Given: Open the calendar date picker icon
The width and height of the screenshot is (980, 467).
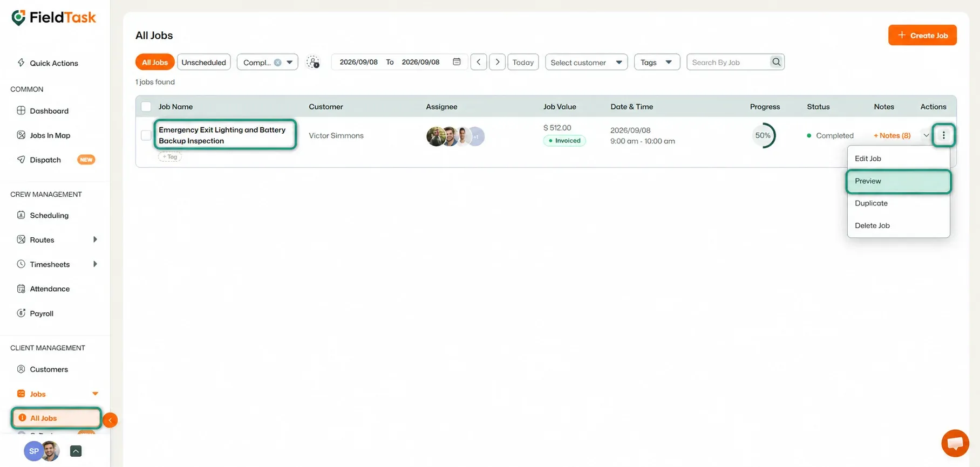Looking at the screenshot, I should 457,61.
